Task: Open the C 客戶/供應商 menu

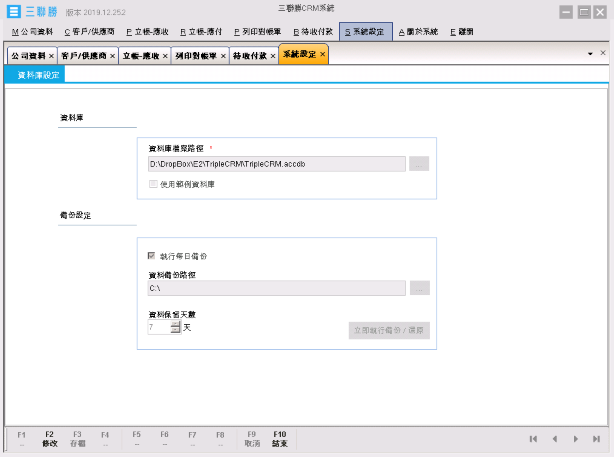Action: click(89, 32)
